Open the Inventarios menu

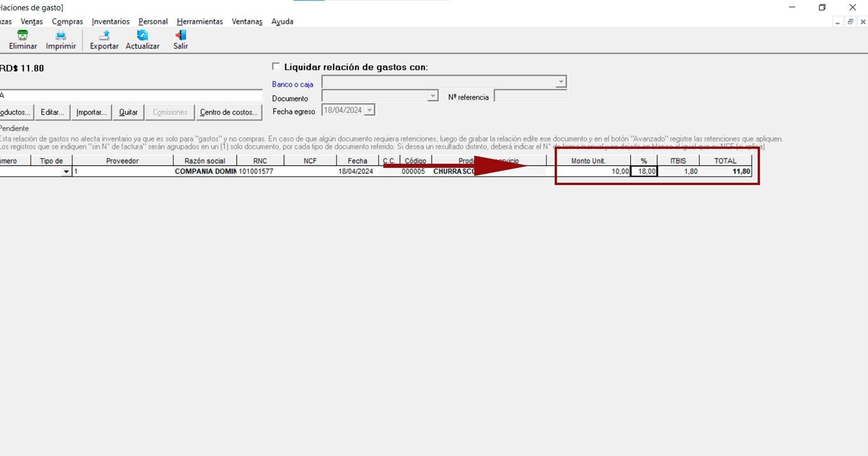(110, 21)
